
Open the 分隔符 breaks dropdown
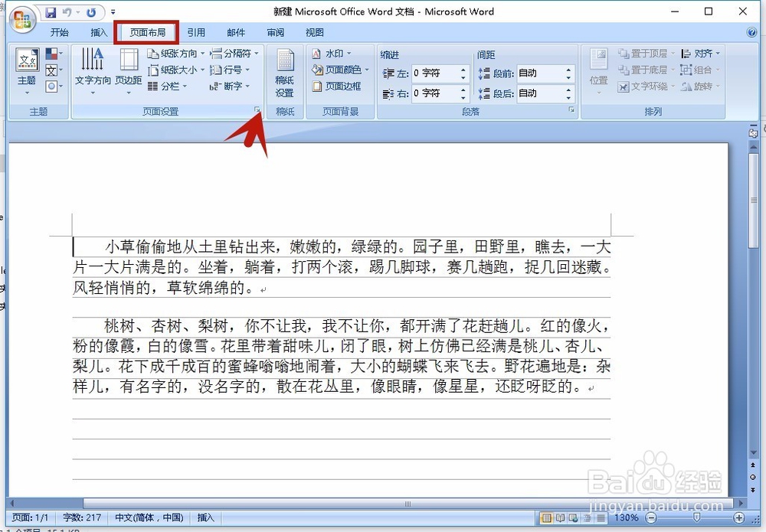[x=234, y=54]
